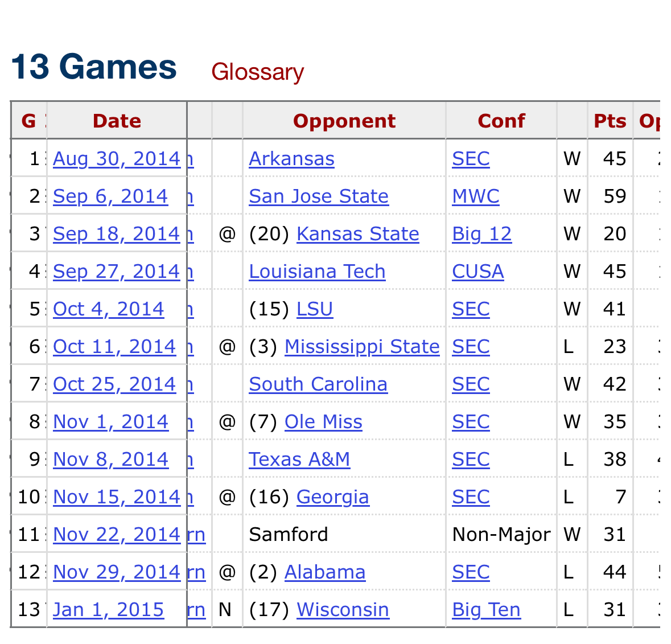The width and height of the screenshot is (671, 644).
Task: Click the Big Ten conference link
Action: tap(487, 610)
